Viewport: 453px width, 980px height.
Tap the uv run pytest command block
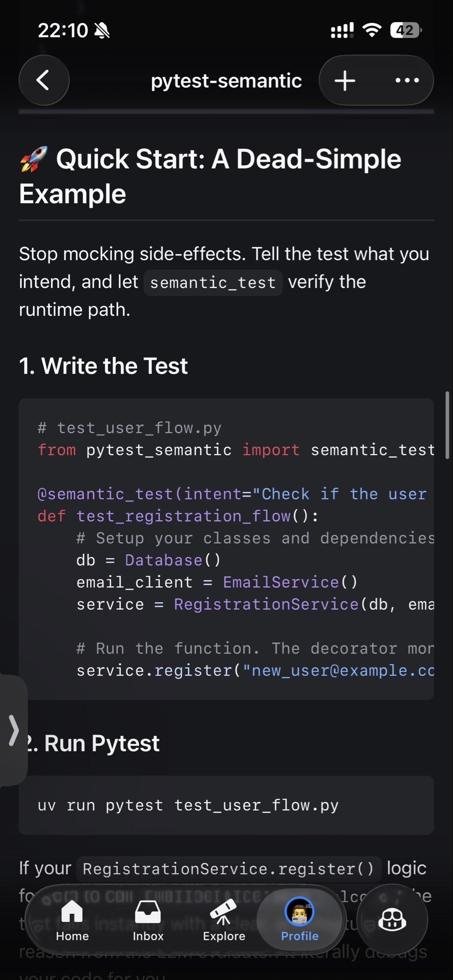[226, 805]
